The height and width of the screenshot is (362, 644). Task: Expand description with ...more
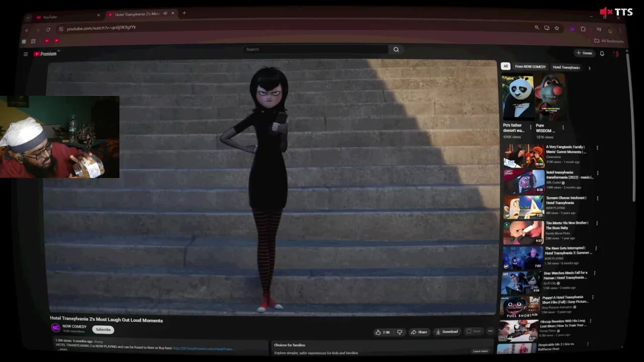(x=62, y=350)
